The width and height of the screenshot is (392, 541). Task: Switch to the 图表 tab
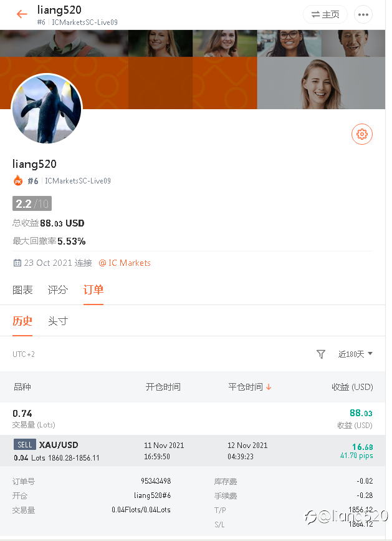(x=22, y=290)
